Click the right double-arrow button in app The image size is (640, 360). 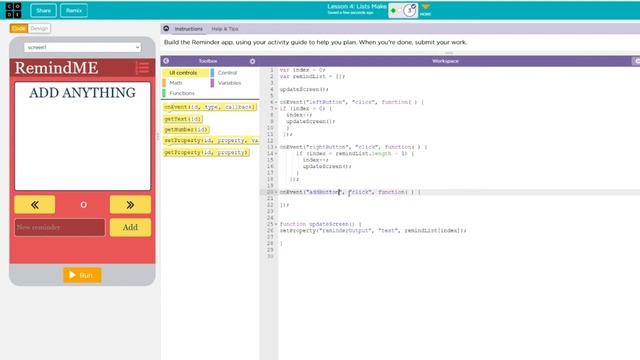point(130,204)
